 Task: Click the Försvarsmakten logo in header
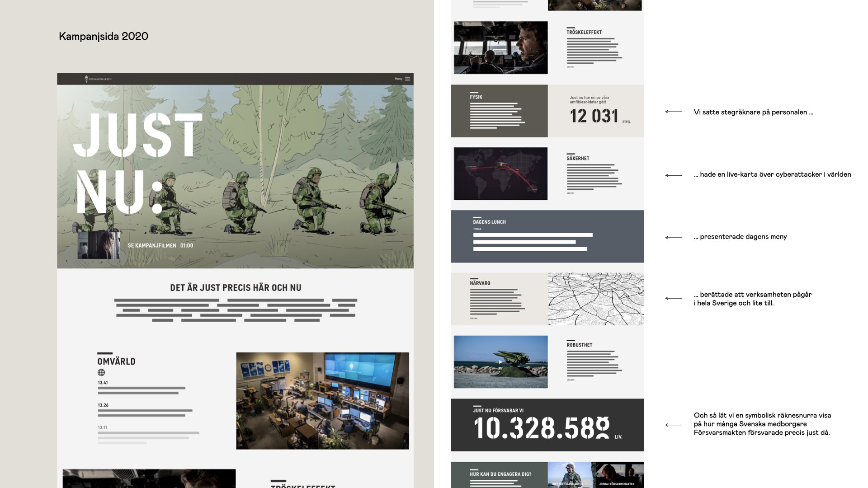[x=98, y=79]
